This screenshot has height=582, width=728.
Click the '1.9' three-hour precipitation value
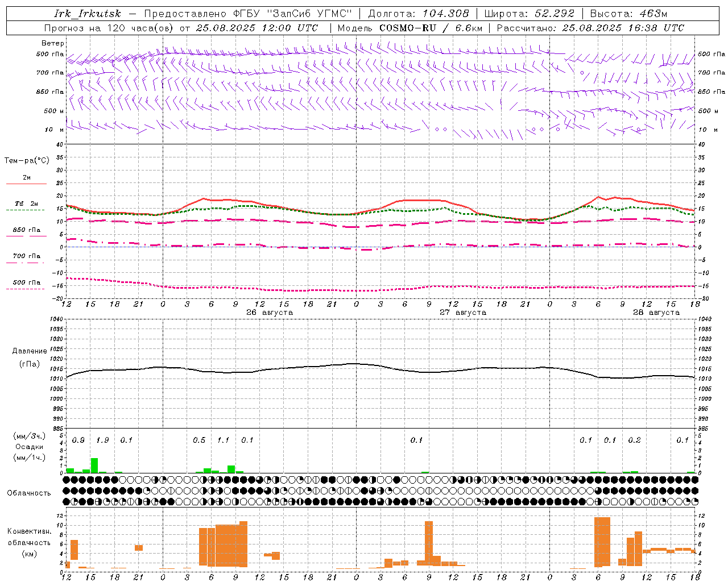click(x=102, y=440)
